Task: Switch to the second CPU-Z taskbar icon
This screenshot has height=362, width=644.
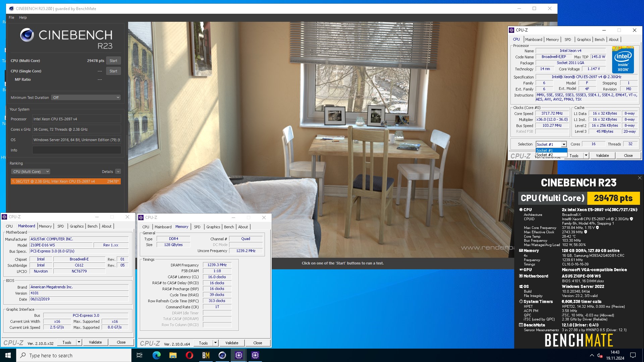Action: (255, 355)
